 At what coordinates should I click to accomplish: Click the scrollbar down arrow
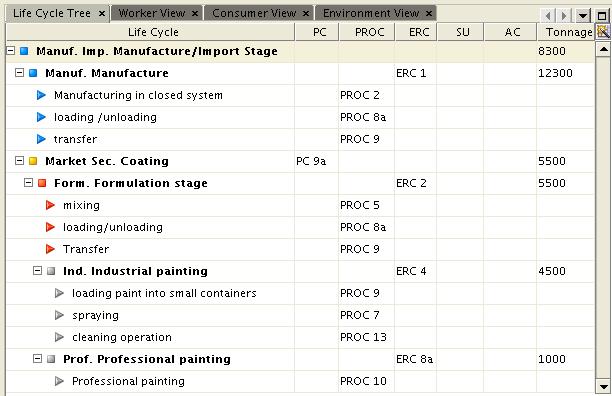[x=603, y=387]
